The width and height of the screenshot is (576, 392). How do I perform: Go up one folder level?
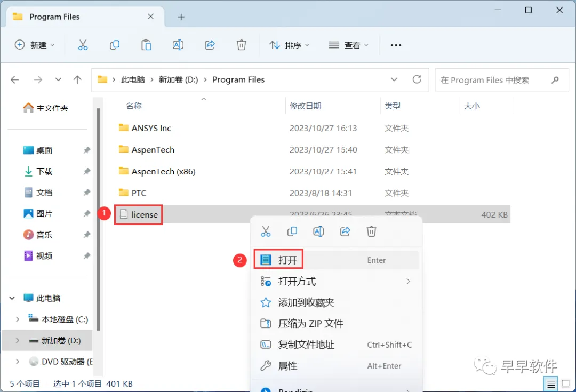pyautogui.click(x=77, y=79)
